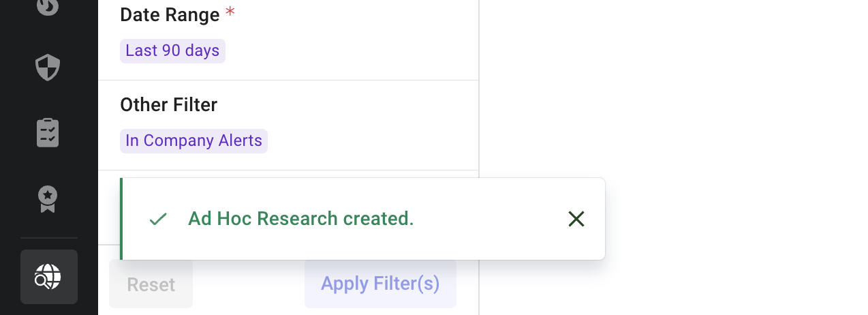868x315 pixels.
Task: Select the globe search research icon
Action: [x=48, y=277]
